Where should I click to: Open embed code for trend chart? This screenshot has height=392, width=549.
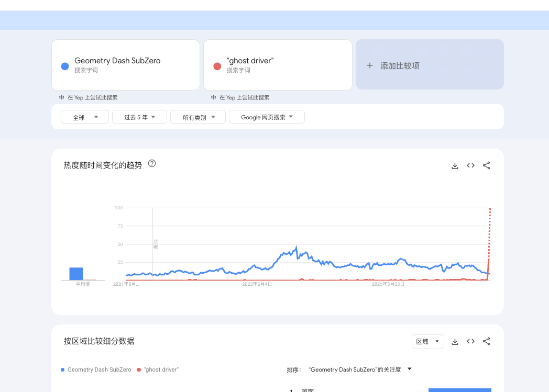pos(470,165)
